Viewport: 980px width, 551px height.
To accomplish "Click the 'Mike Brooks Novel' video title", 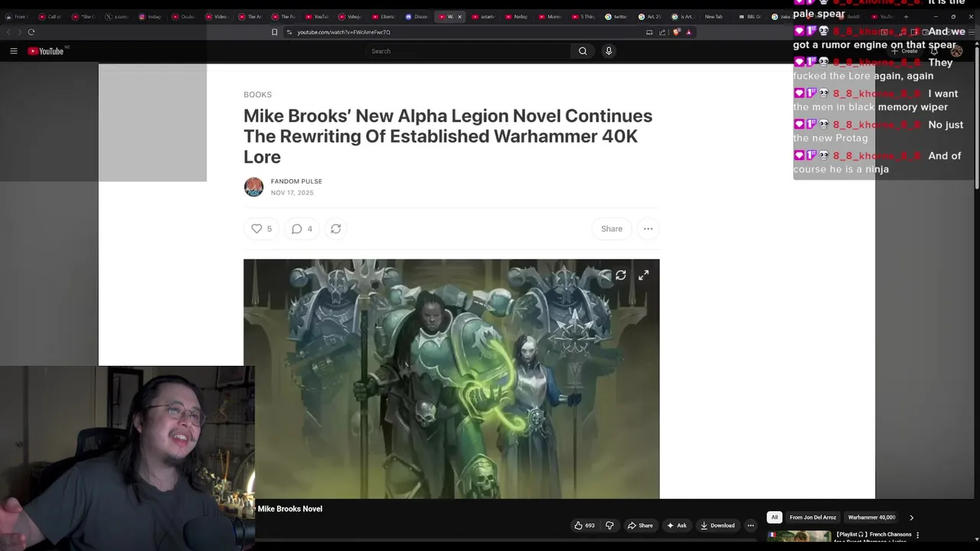I will click(290, 509).
